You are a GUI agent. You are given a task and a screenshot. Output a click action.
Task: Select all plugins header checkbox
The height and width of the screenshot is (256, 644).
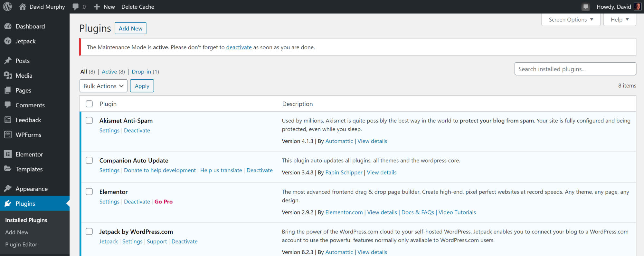pos(89,104)
